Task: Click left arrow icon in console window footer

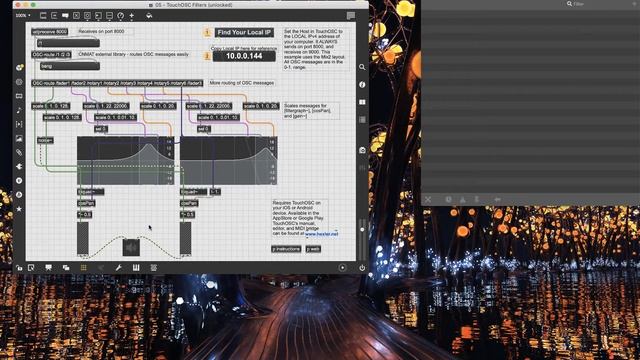Action: tap(498, 200)
